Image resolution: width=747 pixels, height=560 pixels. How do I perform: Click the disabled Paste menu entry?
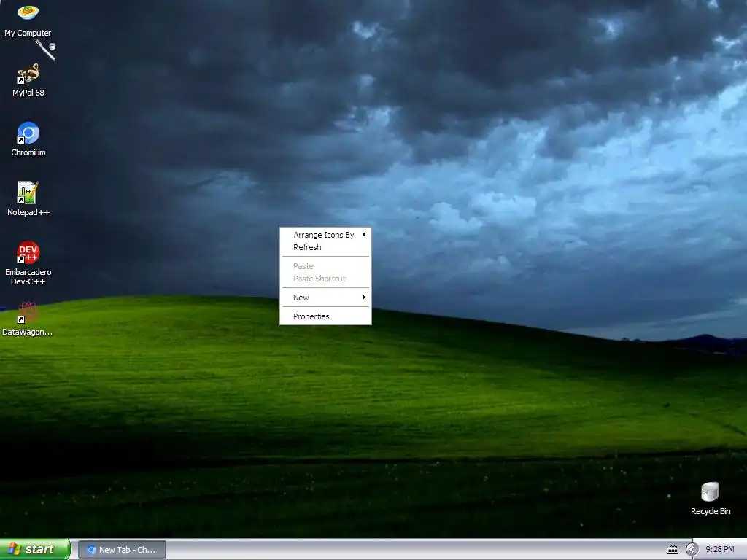325,266
